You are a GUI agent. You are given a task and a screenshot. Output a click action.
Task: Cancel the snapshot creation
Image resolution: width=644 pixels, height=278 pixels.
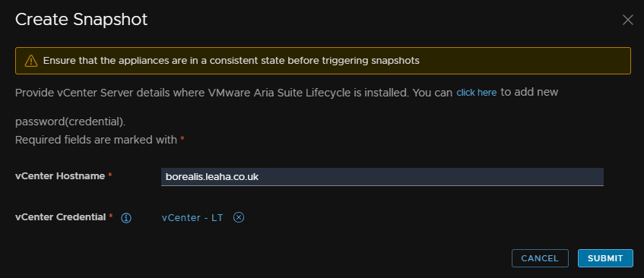pyautogui.click(x=540, y=258)
